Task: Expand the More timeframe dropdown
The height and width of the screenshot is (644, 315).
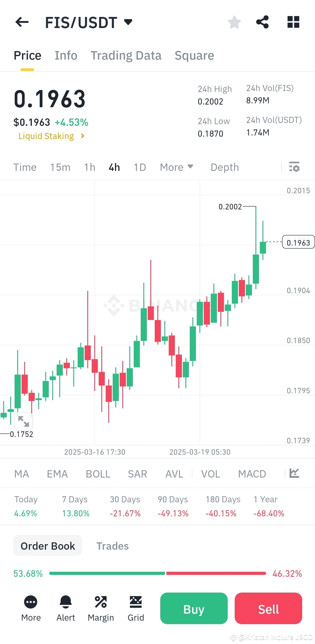Action: click(x=176, y=167)
